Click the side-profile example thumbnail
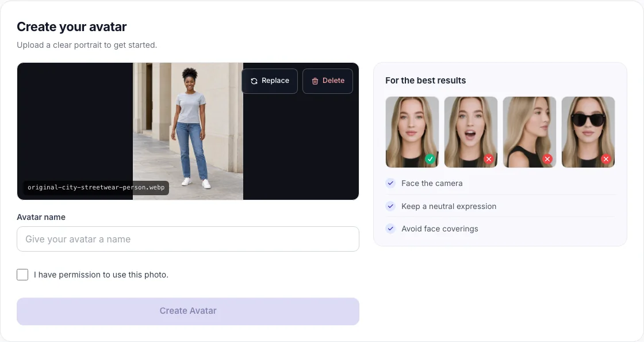 tap(530, 132)
